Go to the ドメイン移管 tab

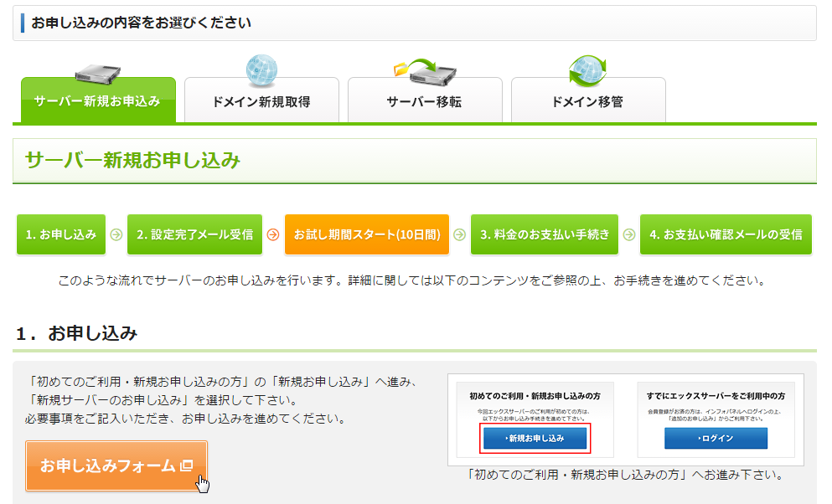588,101
